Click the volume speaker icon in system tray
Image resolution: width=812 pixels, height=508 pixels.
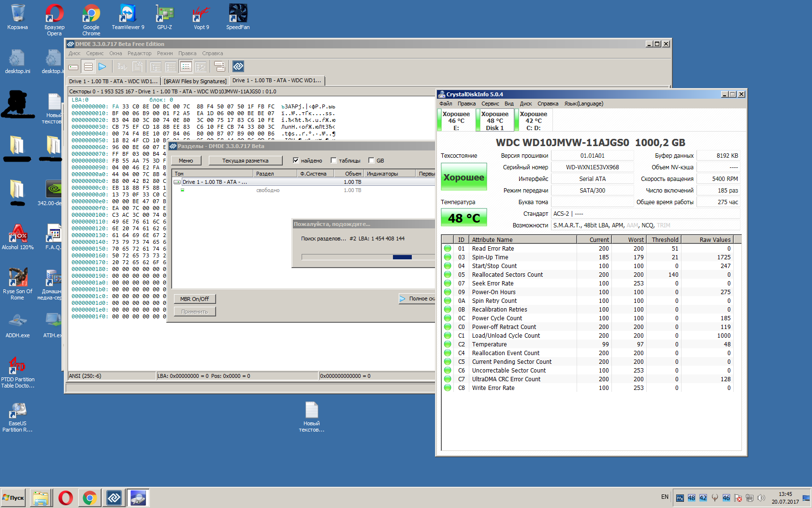coord(761,497)
